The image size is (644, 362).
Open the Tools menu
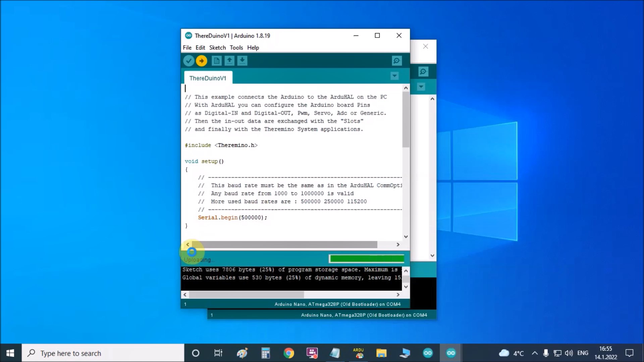(x=236, y=48)
